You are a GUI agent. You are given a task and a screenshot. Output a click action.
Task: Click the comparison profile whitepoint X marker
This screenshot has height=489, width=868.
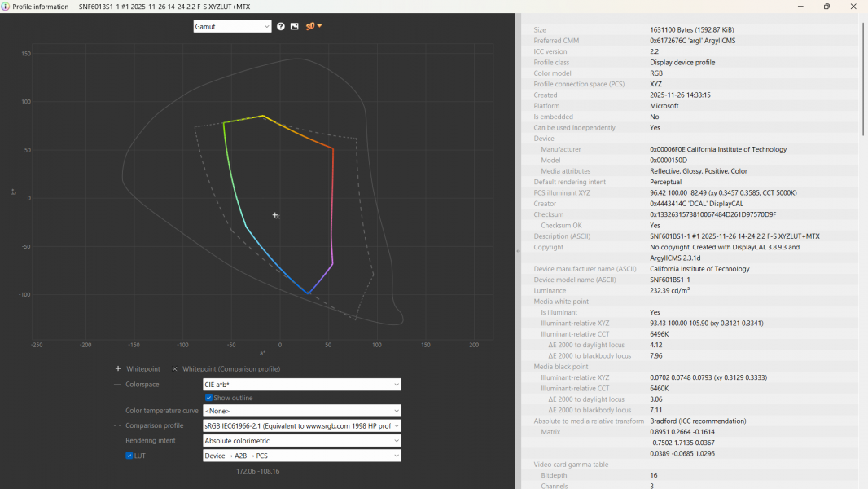click(x=174, y=369)
